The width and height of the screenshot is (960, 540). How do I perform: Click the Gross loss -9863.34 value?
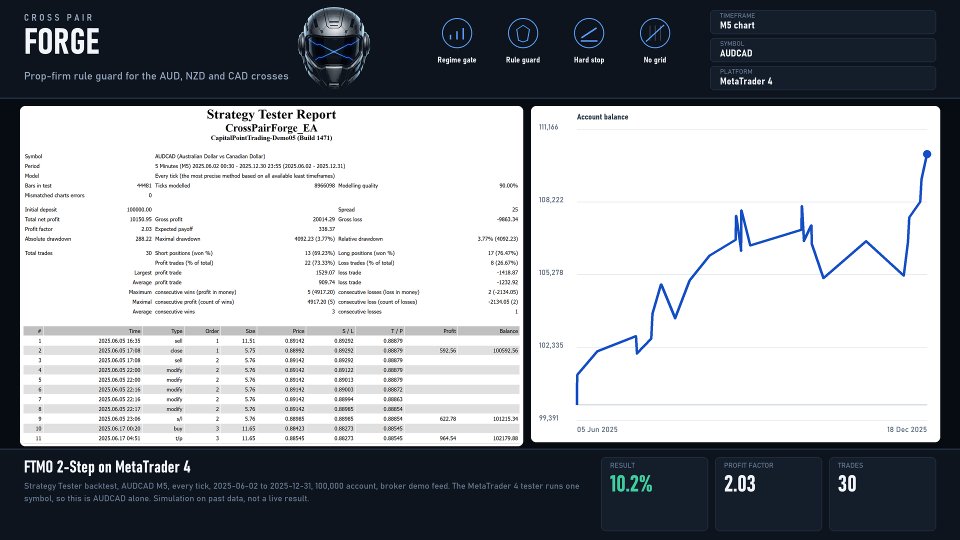(x=508, y=219)
